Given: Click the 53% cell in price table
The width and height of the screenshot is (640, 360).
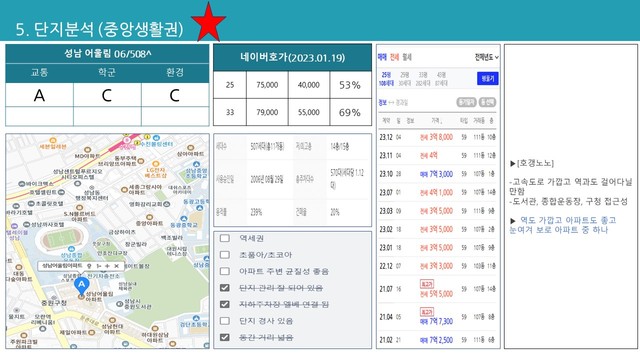Looking at the screenshot, I should [x=350, y=85].
